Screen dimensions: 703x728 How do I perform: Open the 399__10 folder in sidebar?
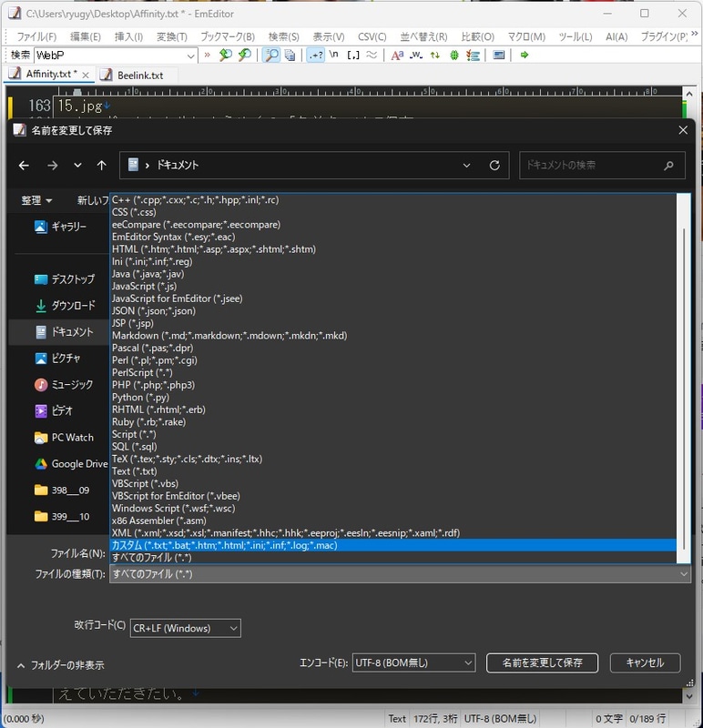[62, 517]
